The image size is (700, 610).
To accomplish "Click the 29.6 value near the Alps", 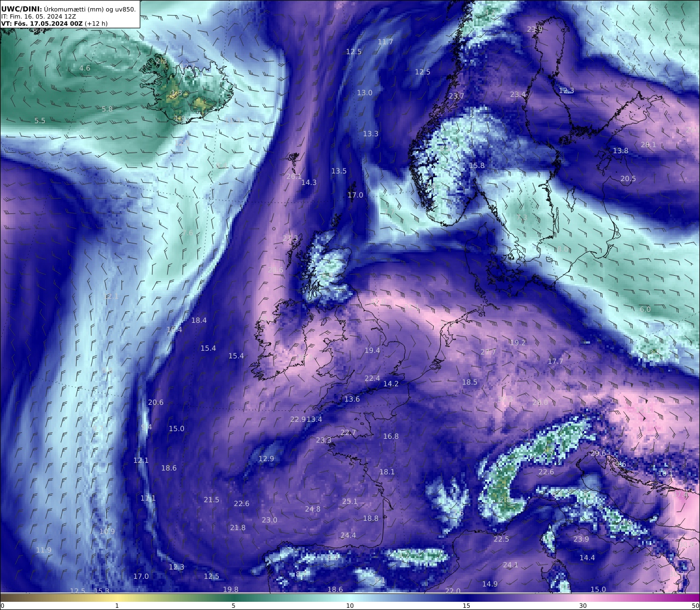I will click(x=598, y=454).
